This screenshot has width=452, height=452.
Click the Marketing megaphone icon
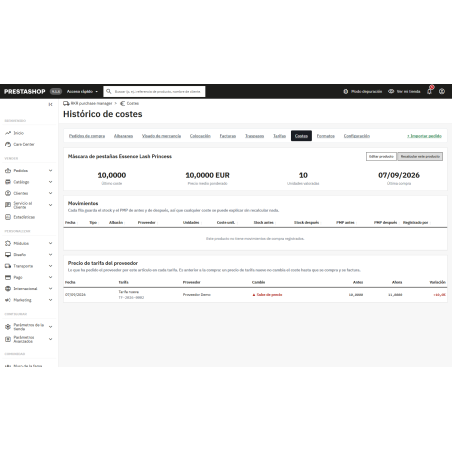point(8,300)
